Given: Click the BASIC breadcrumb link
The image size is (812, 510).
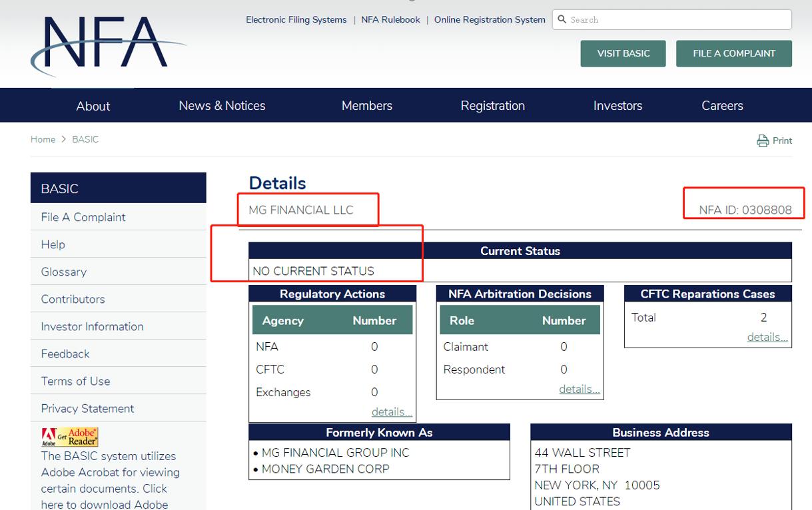Looking at the screenshot, I should click(x=85, y=139).
